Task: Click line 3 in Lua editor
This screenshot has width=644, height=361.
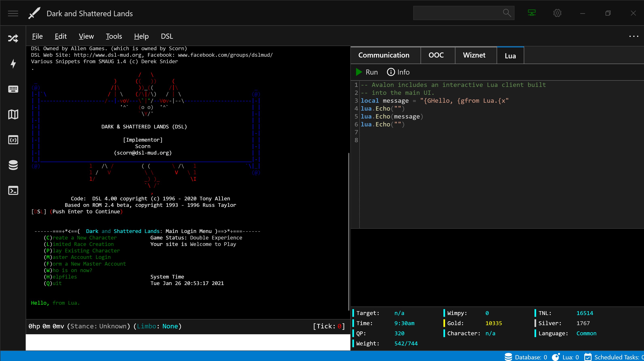Action: tap(435, 100)
